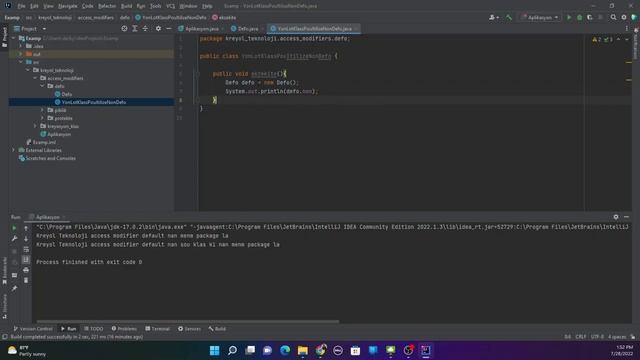Image resolution: width=640 pixels, height=360 pixels.
Task: Toggle Soft-Wrap in the Run console
Action: [26, 249]
